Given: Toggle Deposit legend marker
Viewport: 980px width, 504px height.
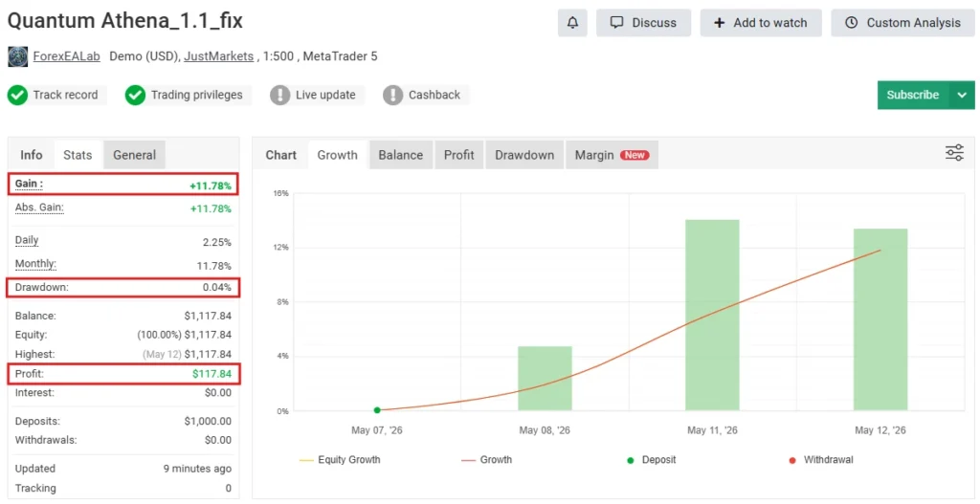Looking at the screenshot, I should coord(651,460).
